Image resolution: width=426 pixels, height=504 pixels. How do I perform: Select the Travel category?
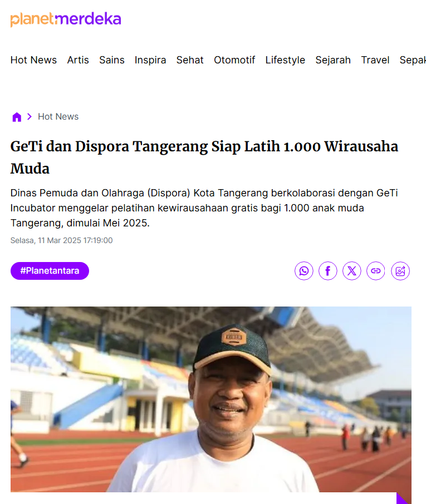coord(375,60)
